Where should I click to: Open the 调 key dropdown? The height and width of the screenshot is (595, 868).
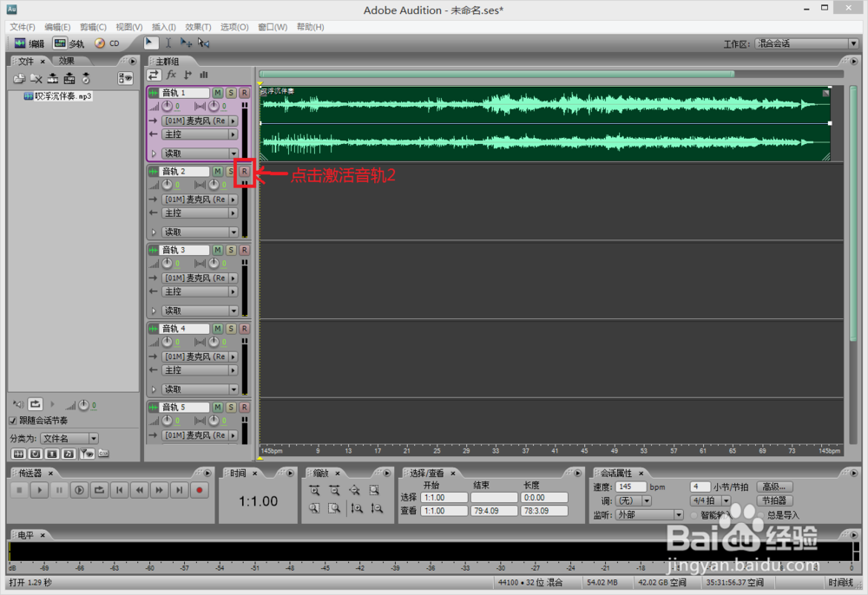(x=634, y=501)
